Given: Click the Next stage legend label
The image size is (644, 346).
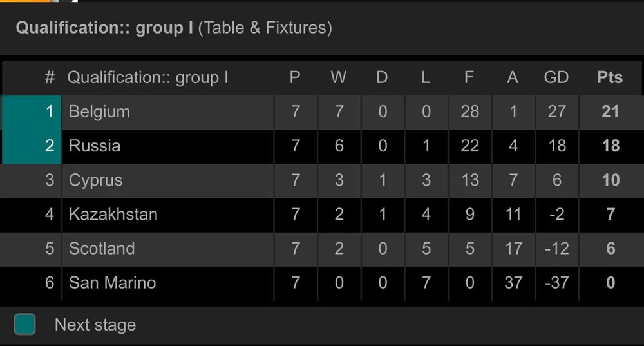Looking at the screenshot, I should (95, 325).
